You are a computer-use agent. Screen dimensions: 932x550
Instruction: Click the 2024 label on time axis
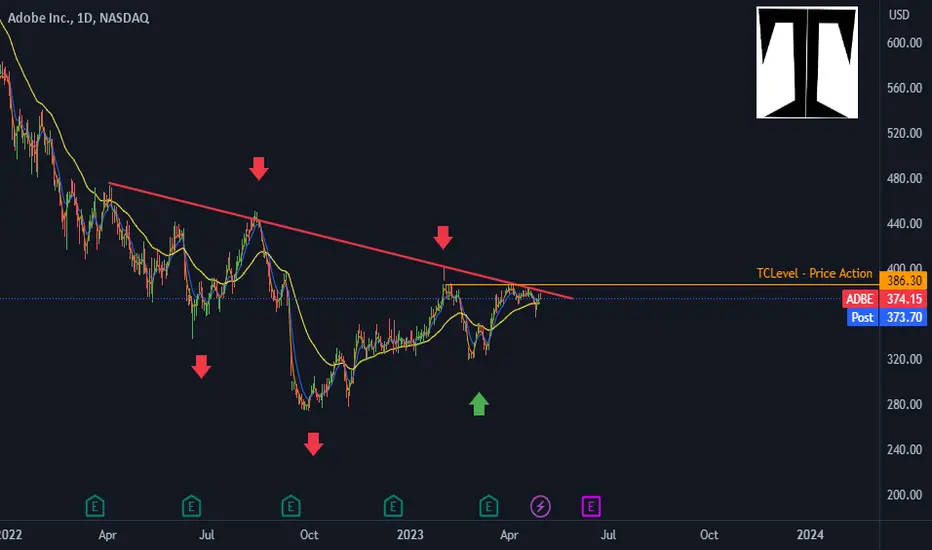pyautogui.click(x=810, y=535)
